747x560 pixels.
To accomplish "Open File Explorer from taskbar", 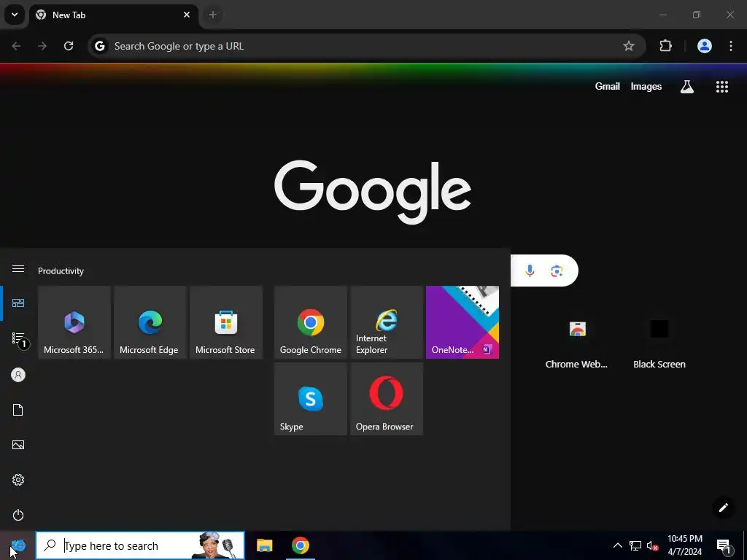I will (x=264, y=545).
